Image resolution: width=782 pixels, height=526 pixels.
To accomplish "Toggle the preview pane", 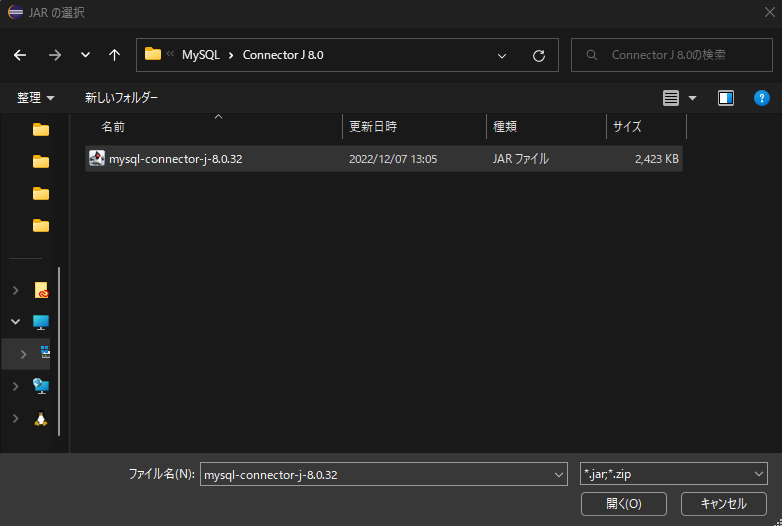I will pyautogui.click(x=726, y=98).
